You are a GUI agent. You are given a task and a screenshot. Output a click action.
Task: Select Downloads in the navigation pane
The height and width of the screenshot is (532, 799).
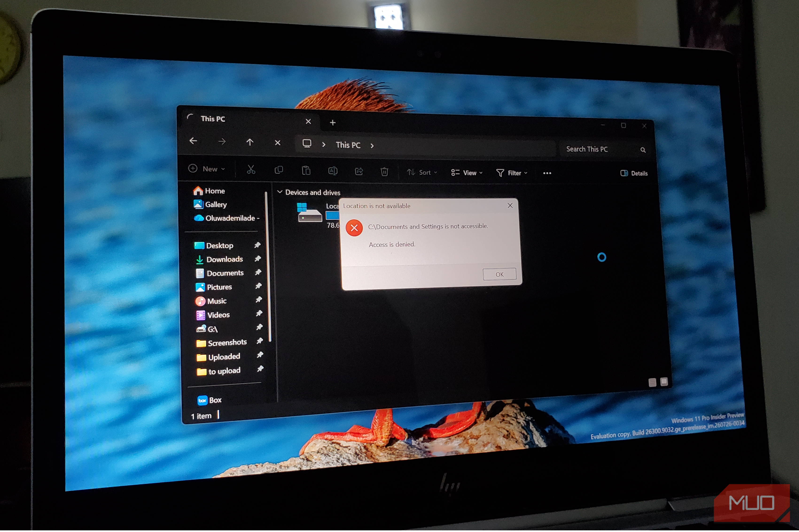[x=224, y=259]
